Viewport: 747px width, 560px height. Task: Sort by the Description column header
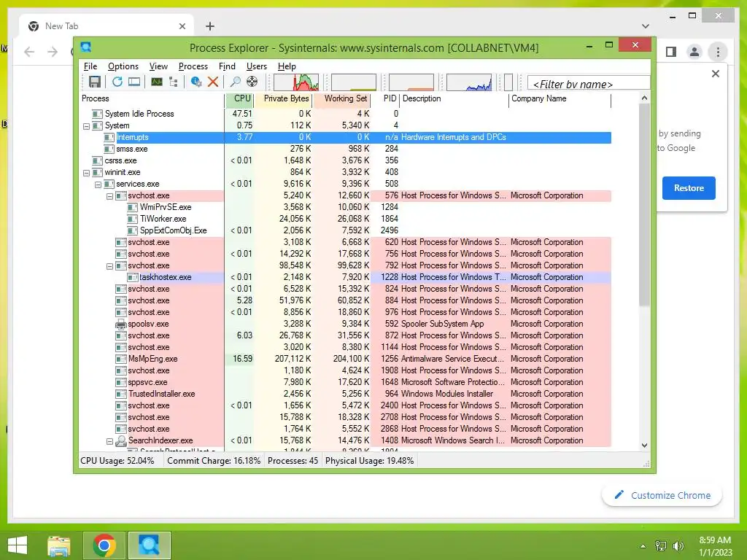point(454,98)
